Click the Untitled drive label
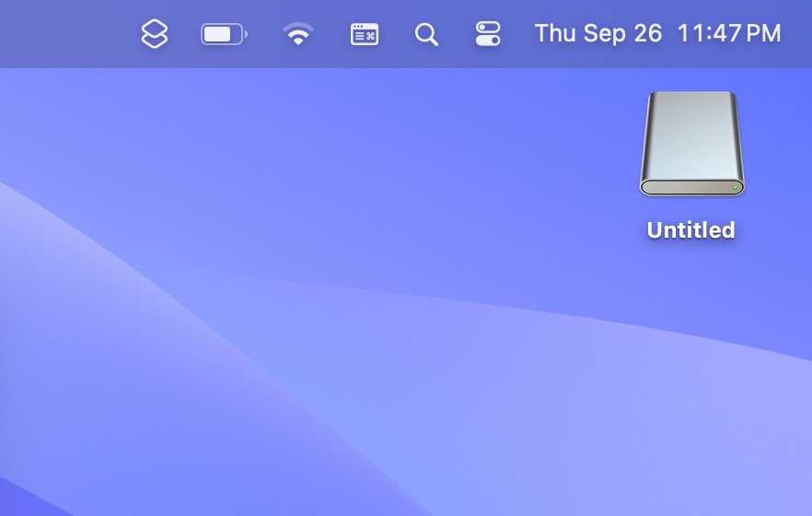The width and height of the screenshot is (812, 516). click(690, 230)
